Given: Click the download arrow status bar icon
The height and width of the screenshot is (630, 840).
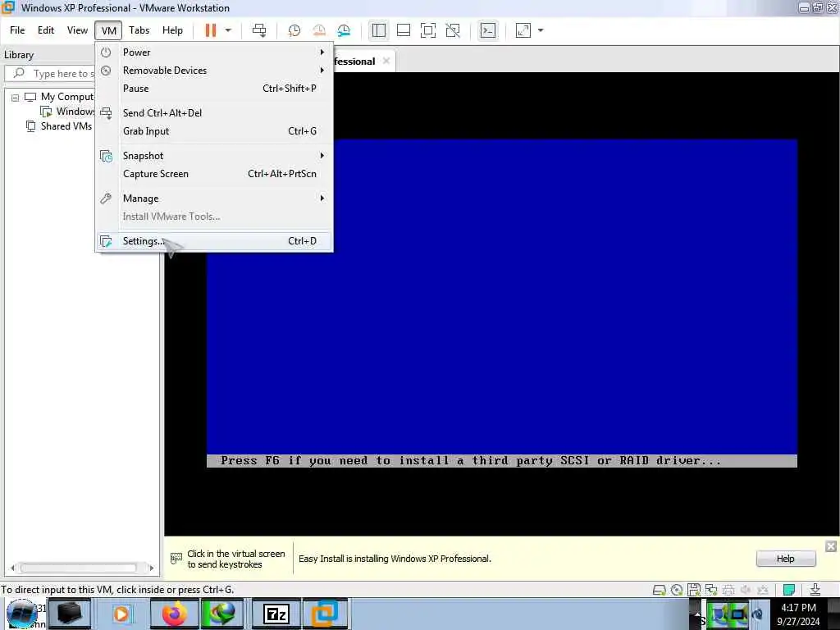Looking at the screenshot, I should pos(815,590).
